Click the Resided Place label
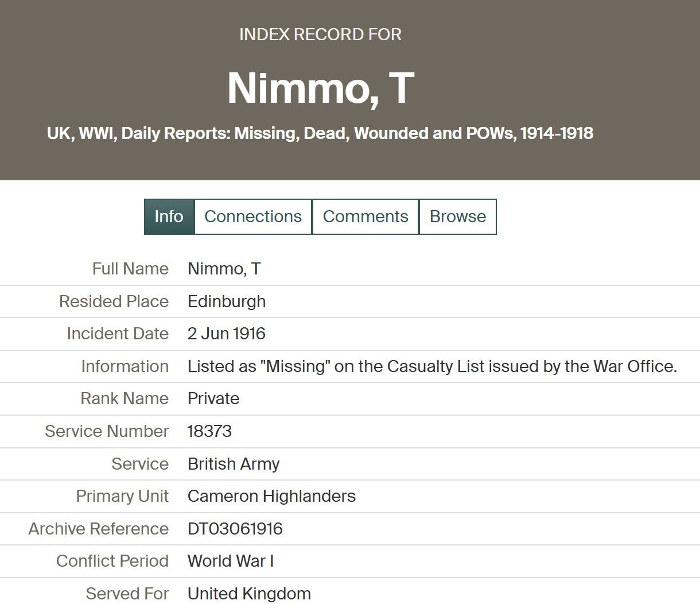 point(113,301)
